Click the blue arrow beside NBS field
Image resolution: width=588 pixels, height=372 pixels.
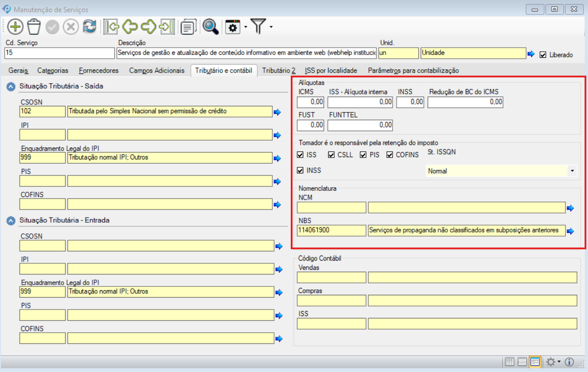coord(570,231)
